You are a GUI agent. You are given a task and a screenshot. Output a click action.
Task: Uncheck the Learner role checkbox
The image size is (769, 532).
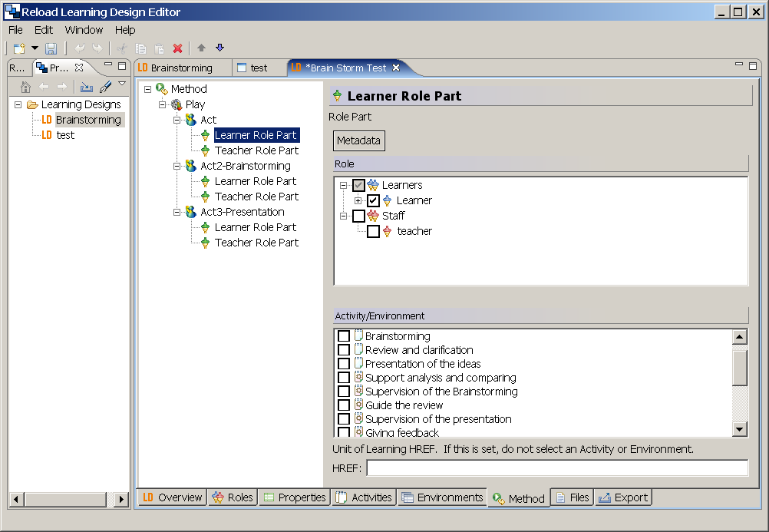pos(373,200)
